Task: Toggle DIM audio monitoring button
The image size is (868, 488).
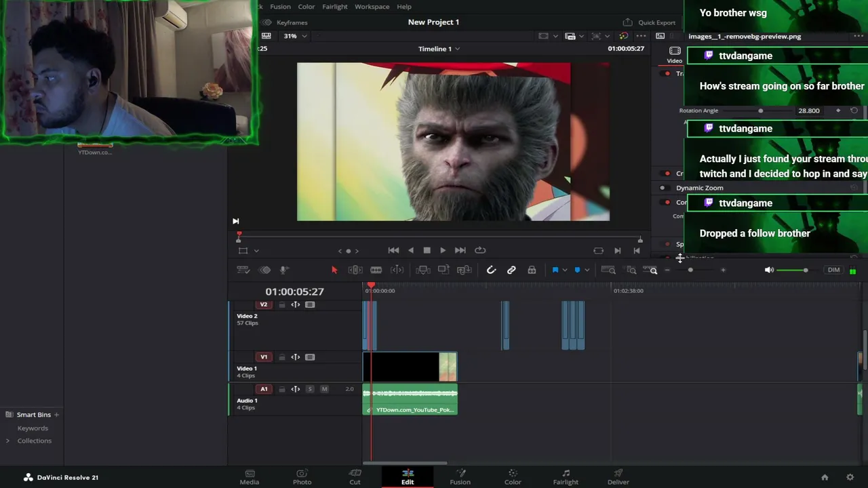Action: click(x=833, y=270)
